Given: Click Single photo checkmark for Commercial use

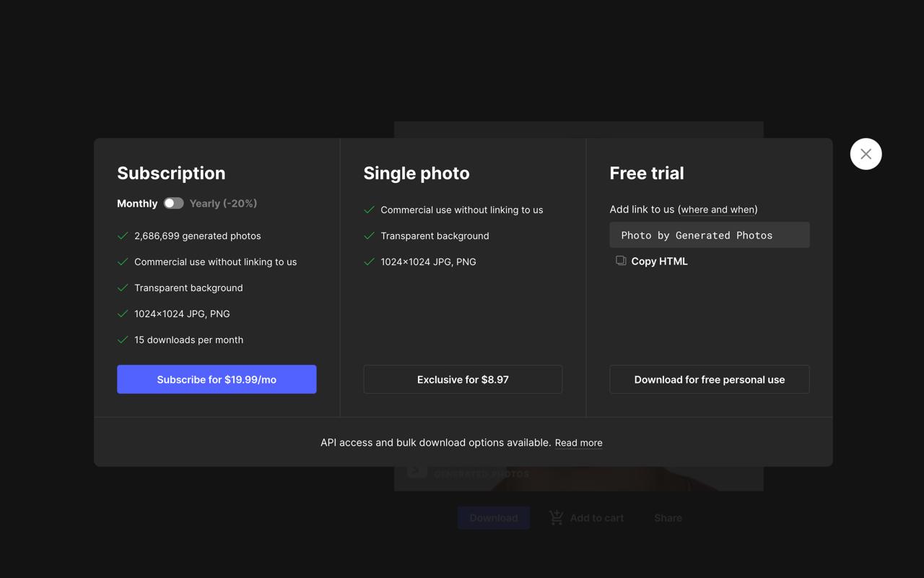Looking at the screenshot, I should pos(369,210).
